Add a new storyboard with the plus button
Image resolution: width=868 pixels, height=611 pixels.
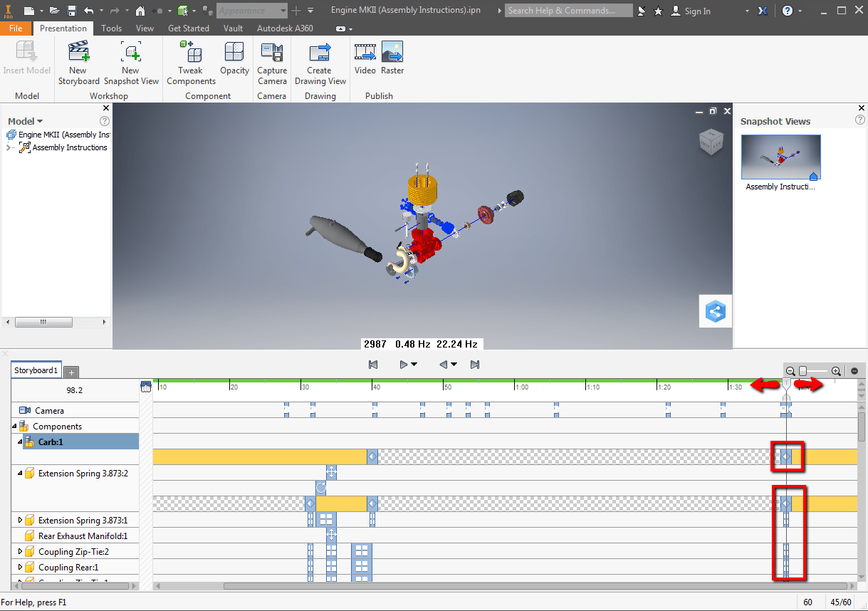click(x=70, y=370)
